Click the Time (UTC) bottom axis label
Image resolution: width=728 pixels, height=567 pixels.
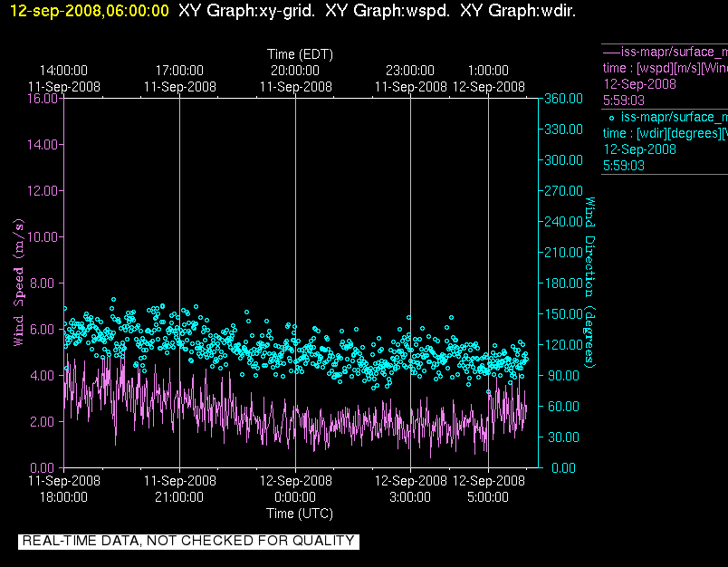coord(300,514)
